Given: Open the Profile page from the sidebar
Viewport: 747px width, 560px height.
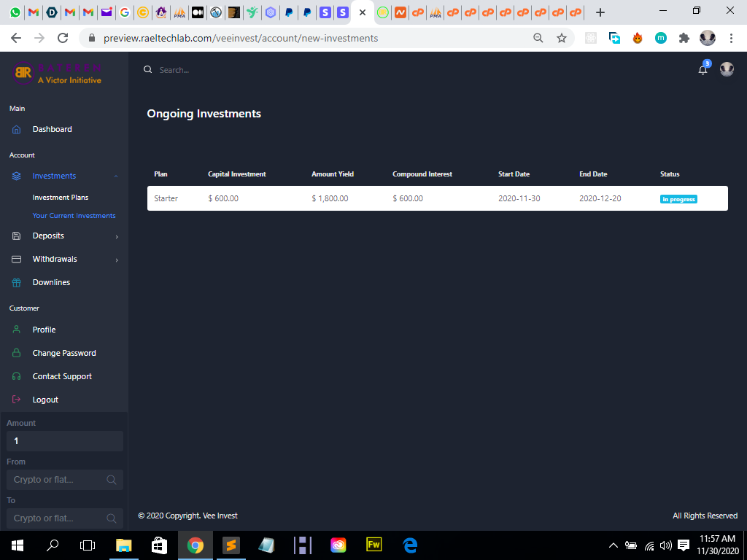Looking at the screenshot, I should click(44, 330).
